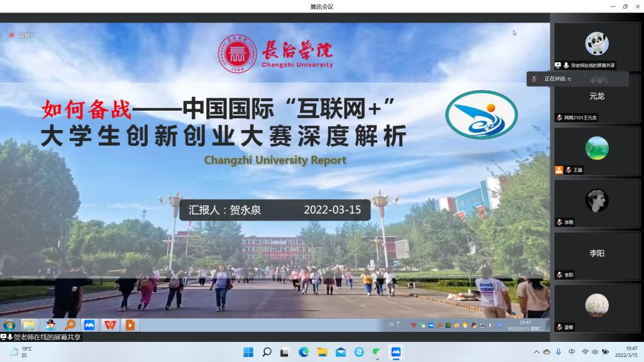This screenshot has height=362, width=644.
Task: Open the Mail app in taskbar
Action: pos(340,352)
